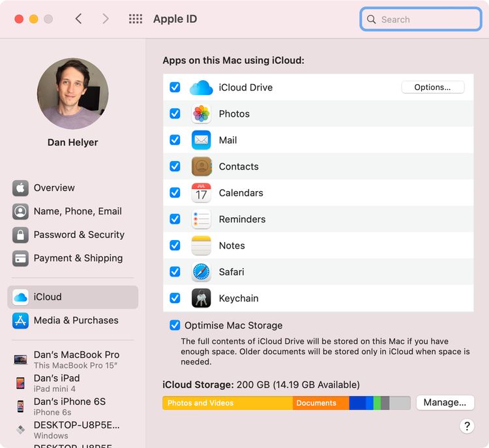Screen dimensions: 489x448
Task: Toggle the Keychain checkbox
Action: click(175, 298)
